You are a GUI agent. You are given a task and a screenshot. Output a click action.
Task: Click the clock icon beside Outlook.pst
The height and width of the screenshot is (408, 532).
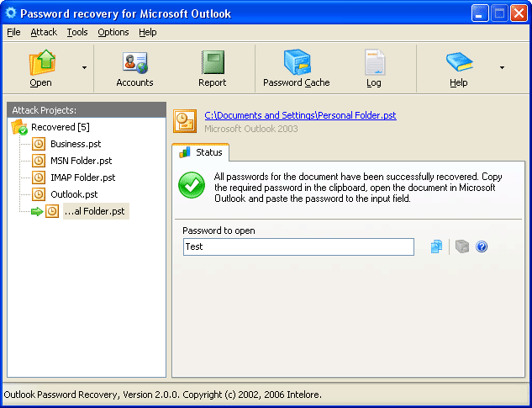pyautogui.click(x=39, y=194)
